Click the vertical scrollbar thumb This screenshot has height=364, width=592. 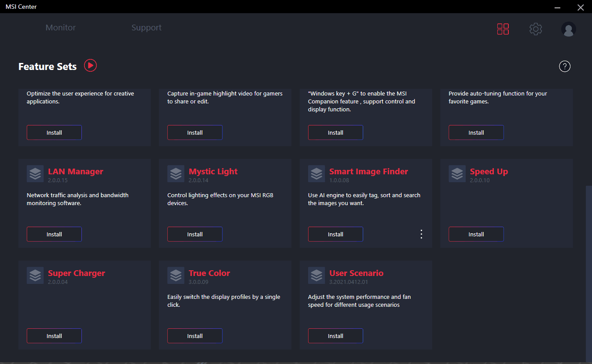588,273
